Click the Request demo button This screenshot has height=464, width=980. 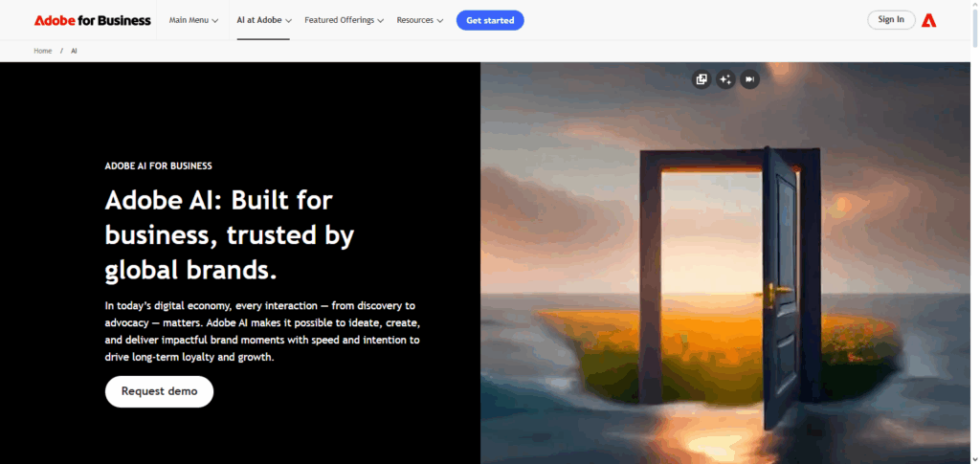click(160, 391)
